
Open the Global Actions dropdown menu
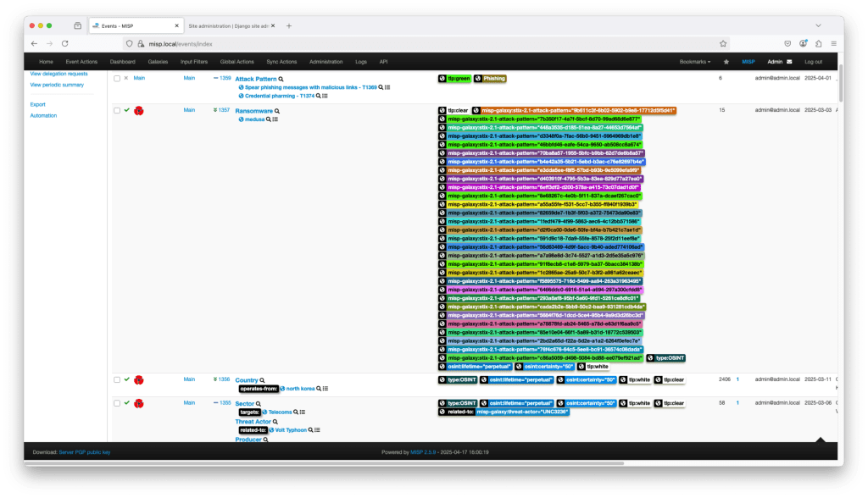pos(237,62)
